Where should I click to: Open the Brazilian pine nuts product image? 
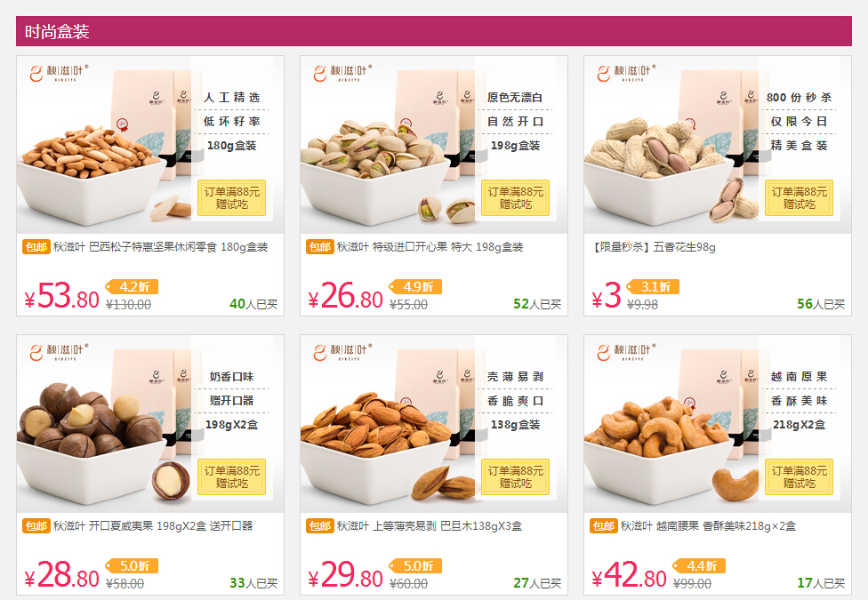150,145
